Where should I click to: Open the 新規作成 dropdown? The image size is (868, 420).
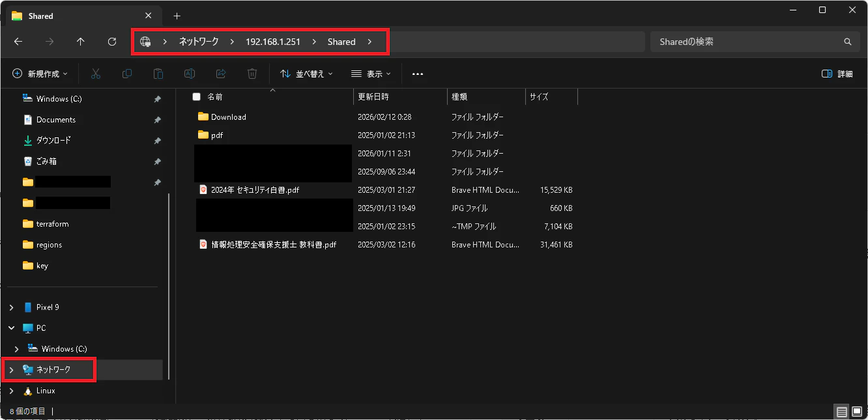point(40,74)
